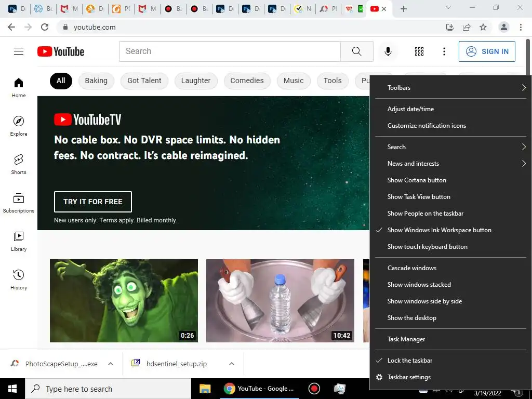
Task: Open History in the sidebar
Action: 19,280
